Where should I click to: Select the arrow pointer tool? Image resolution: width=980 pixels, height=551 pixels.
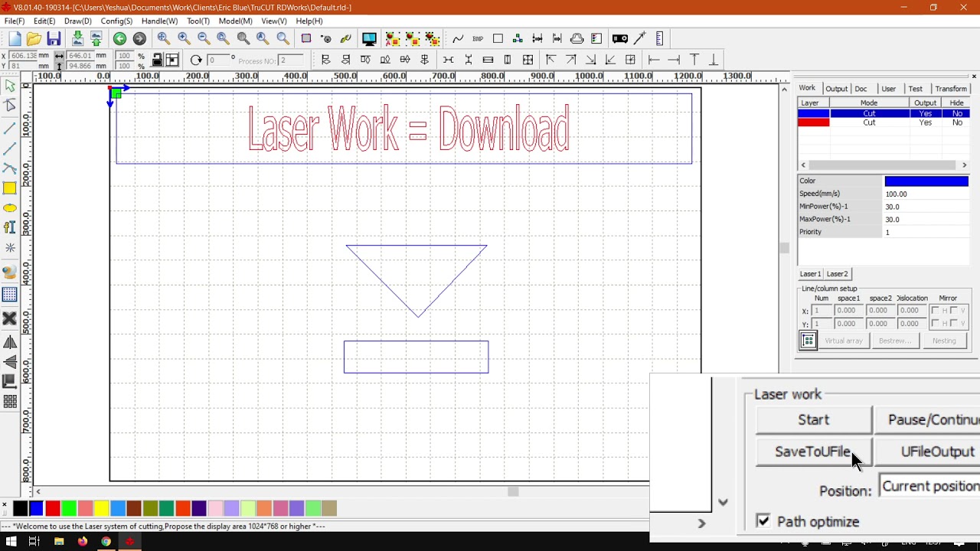[x=10, y=86]
